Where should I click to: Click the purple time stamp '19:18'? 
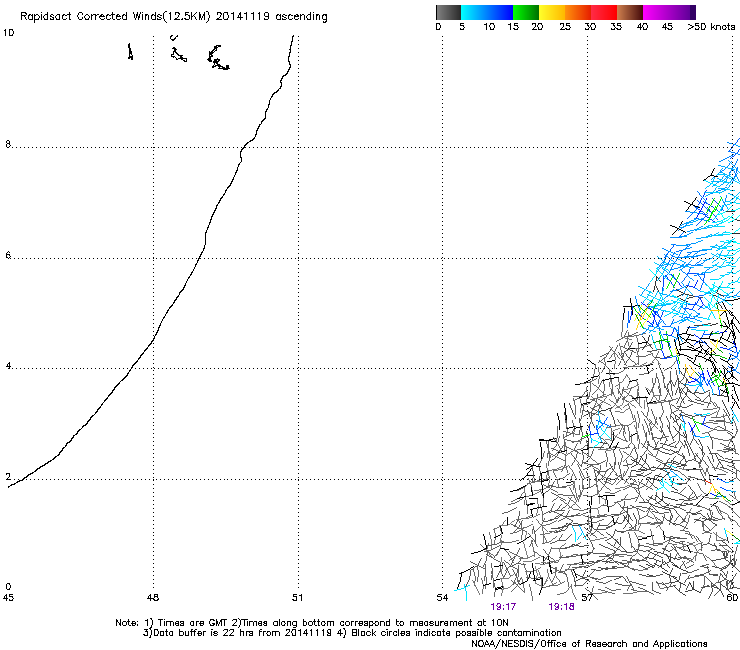(561, 607)
